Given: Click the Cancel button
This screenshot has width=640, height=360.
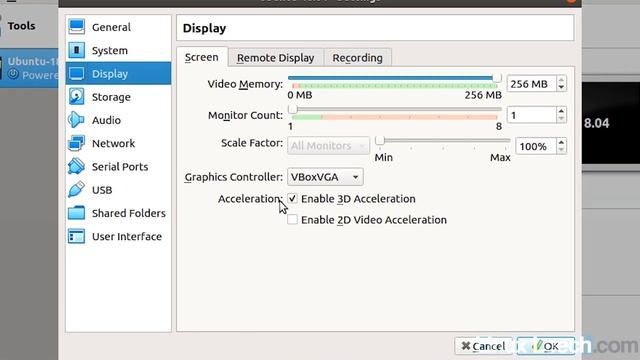Looking at the screenshot, I should coord(484,346).
